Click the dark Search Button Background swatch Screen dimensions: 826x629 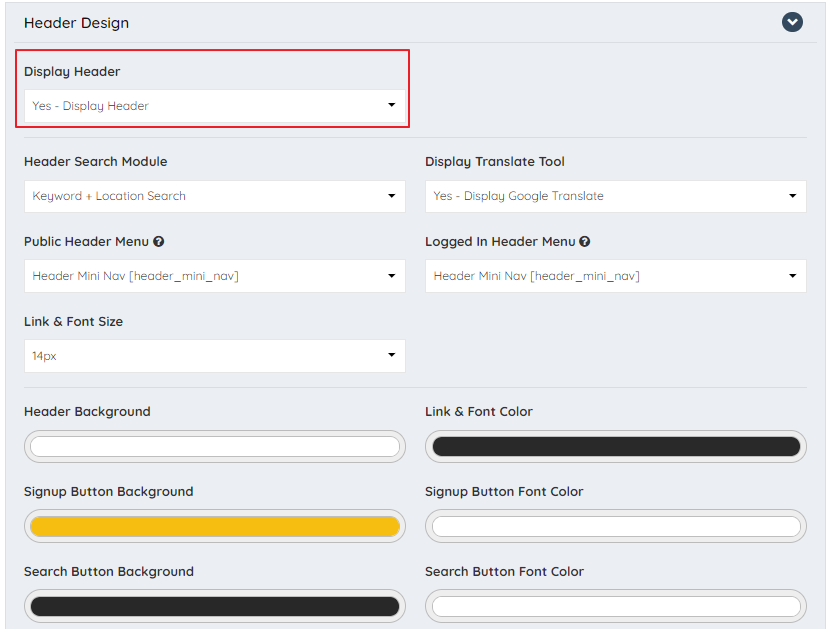point(214,606)
